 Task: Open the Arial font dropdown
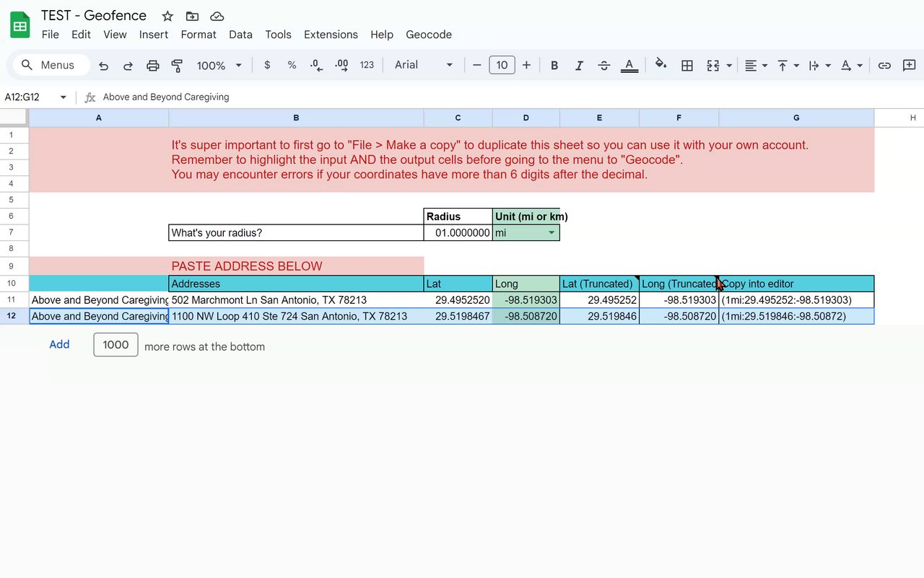(424, 65)
